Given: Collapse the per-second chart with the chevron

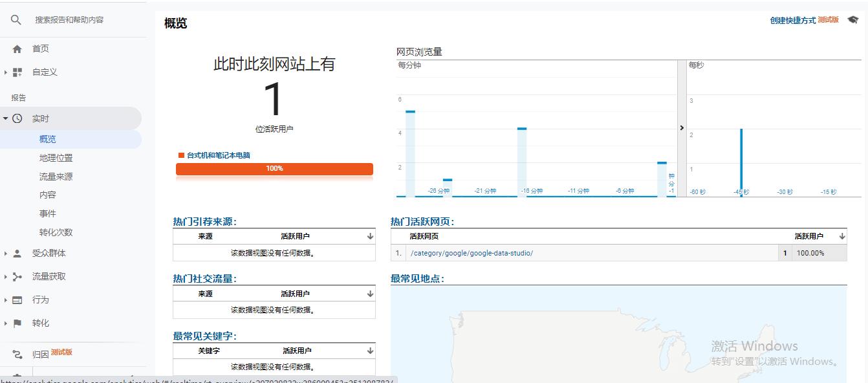Looking at the screenshot, I should pos(682,127).
